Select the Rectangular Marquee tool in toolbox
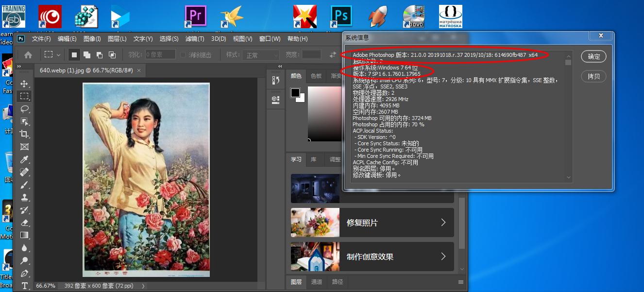 click(24, 96)
